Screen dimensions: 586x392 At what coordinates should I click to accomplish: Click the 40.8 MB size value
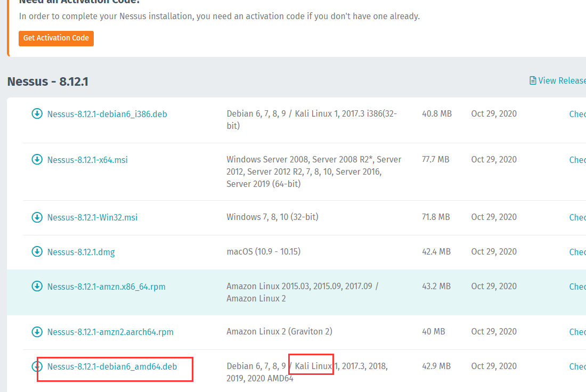coord(437,113)
